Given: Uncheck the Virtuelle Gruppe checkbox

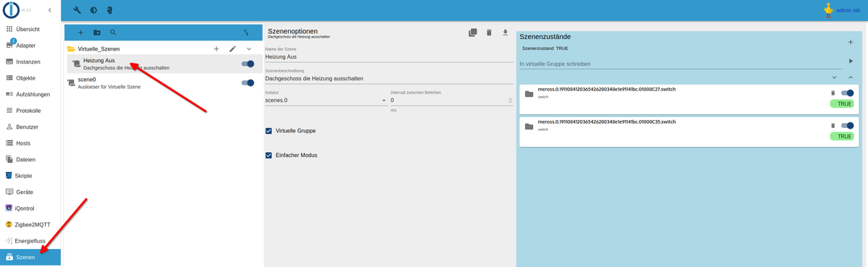Looking at the screenshot, I should tap(269, 131).
